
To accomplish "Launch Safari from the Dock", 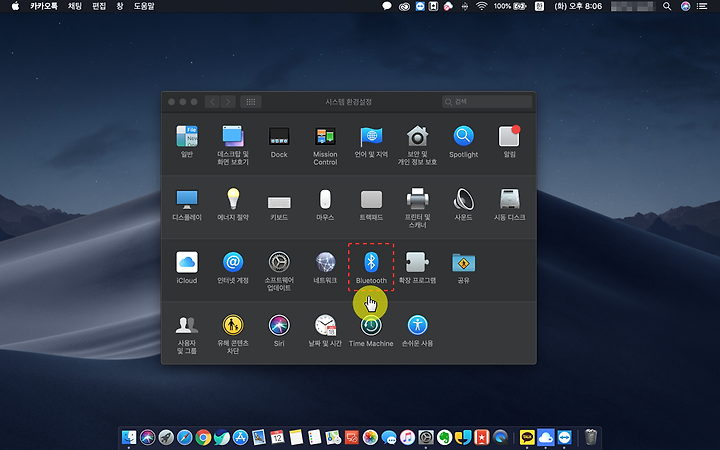I will pos(185,437).
